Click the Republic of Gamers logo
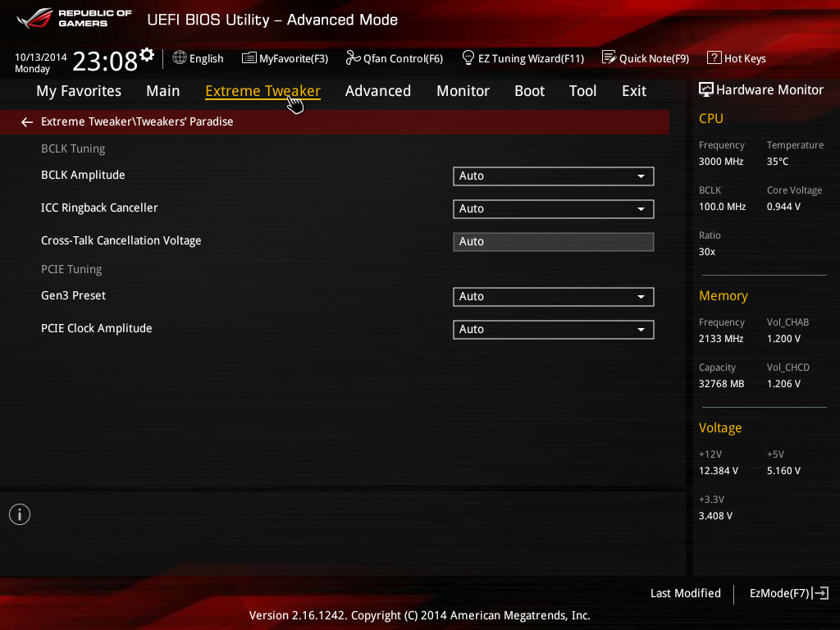The image size is (840, 630). [74, 18]
